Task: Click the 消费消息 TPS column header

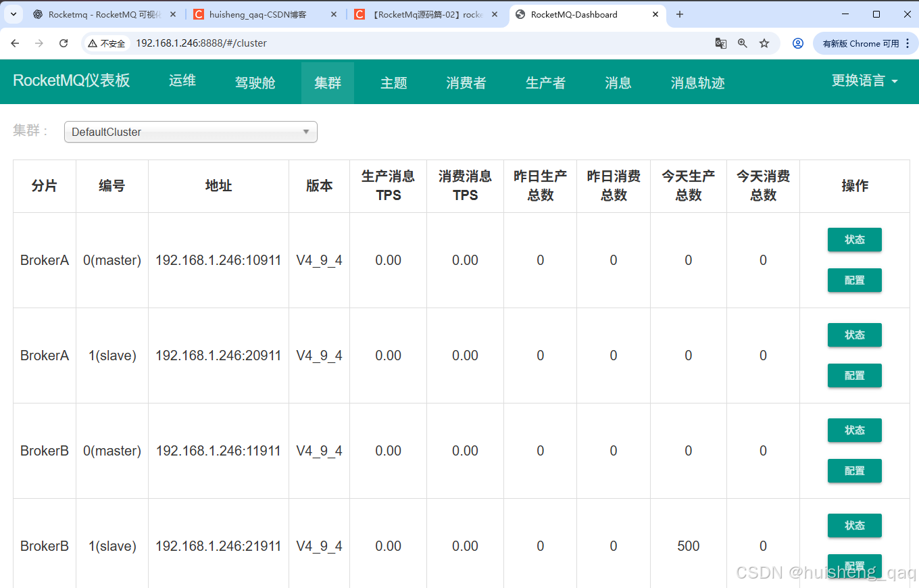Action: click(x=466, y=186)
